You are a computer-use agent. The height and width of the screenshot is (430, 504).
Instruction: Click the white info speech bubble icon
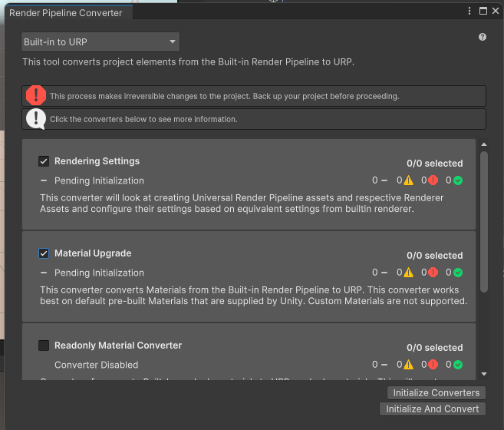36,119
